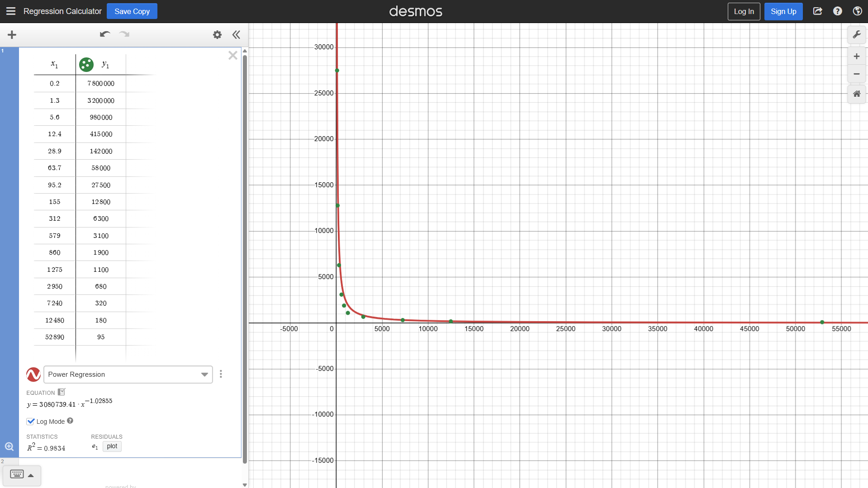Open the expression list settings gear

[x=217, y=35]
